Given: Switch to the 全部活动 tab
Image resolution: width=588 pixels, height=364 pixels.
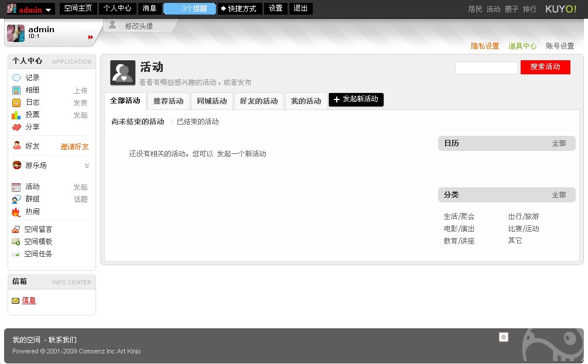Looking at the screenshot, I should pyautogui.click(x=125, y=101).
